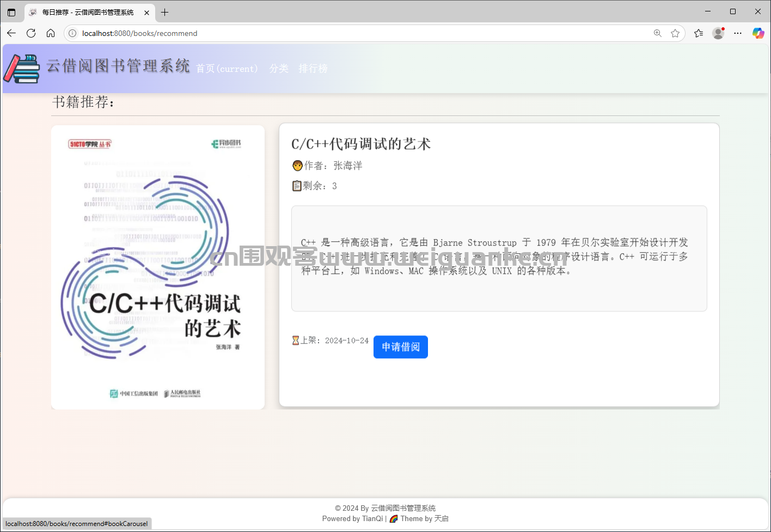Go back using the browser back arrow
The image size is (771, 532).
[x=11, y=33]
